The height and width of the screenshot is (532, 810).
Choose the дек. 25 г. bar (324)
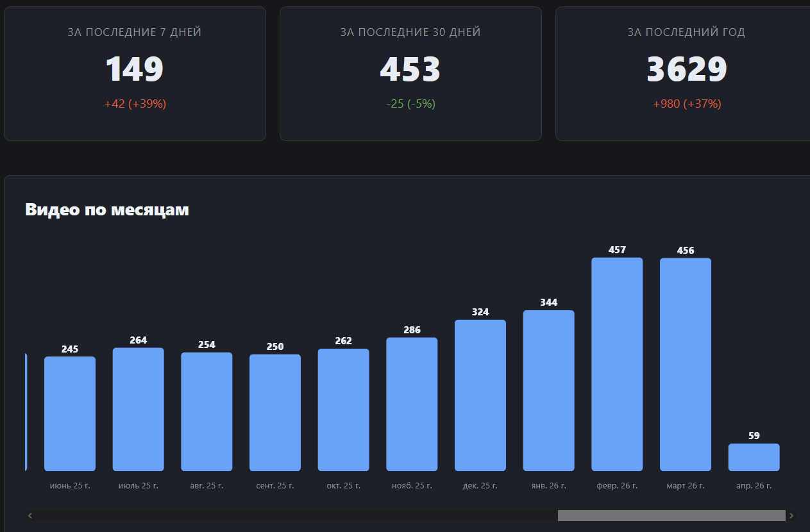480,395
